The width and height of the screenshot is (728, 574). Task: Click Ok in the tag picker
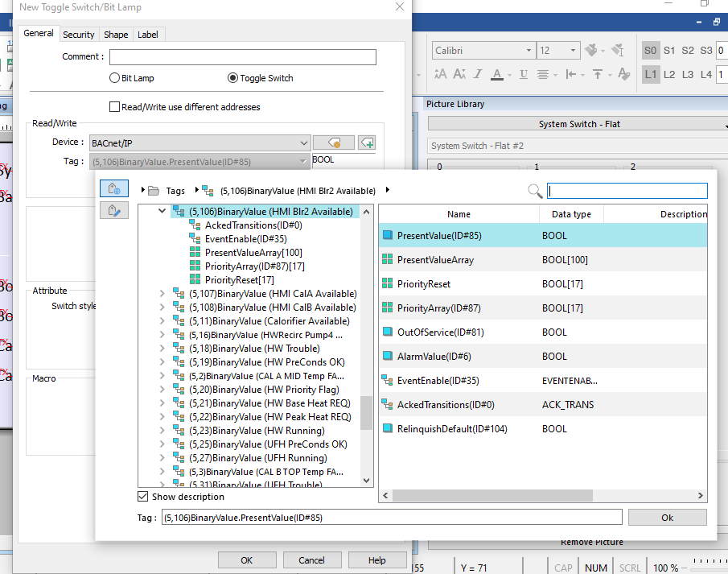click(667, 518)
